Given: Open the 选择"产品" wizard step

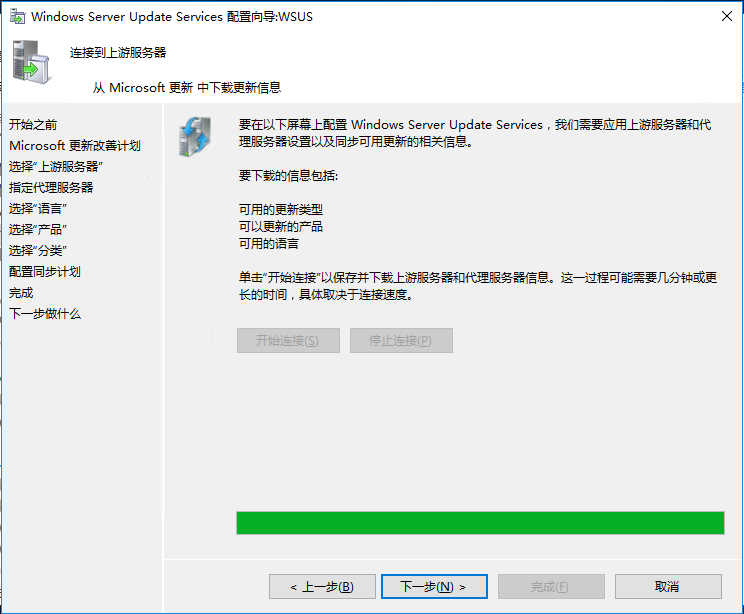Looking at the screenshot, I should (x=38, y=229).
